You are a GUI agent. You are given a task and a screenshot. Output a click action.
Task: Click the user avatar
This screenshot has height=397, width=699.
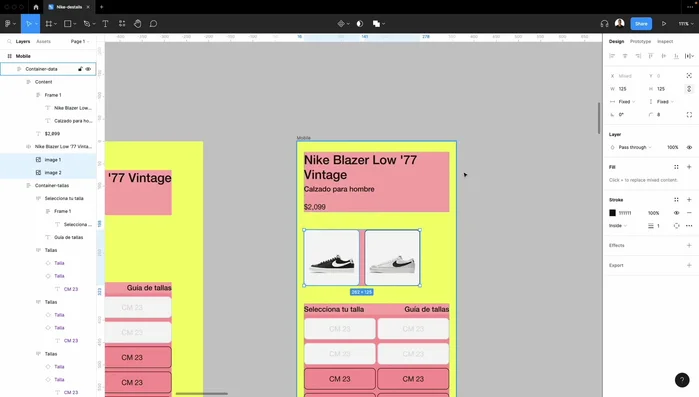tap(619, 24)
